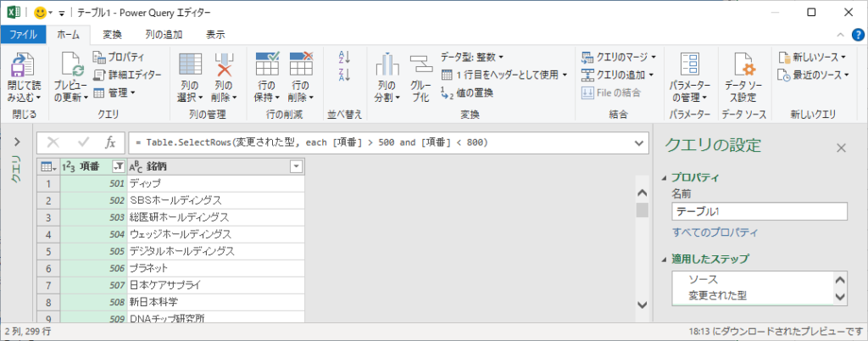The height and width of the screenshot is (341, 868).
Task: Sort descending with the Z-A icon
Action: pyautogui.click(x=344, y=75)
